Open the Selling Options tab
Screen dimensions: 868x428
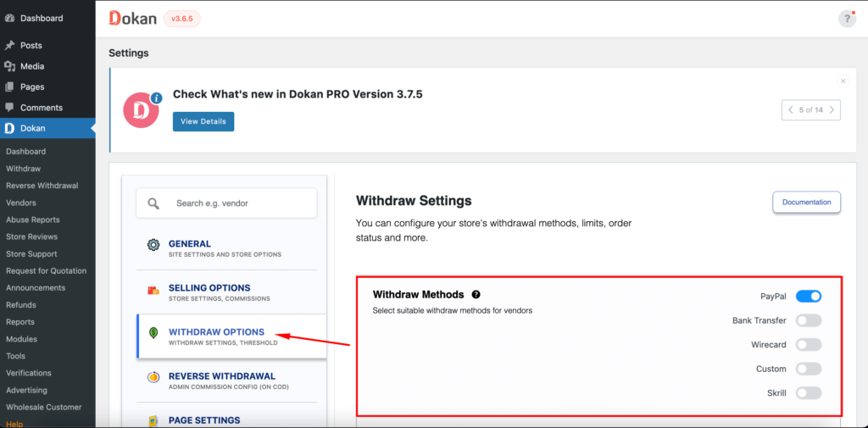point(226,292)
